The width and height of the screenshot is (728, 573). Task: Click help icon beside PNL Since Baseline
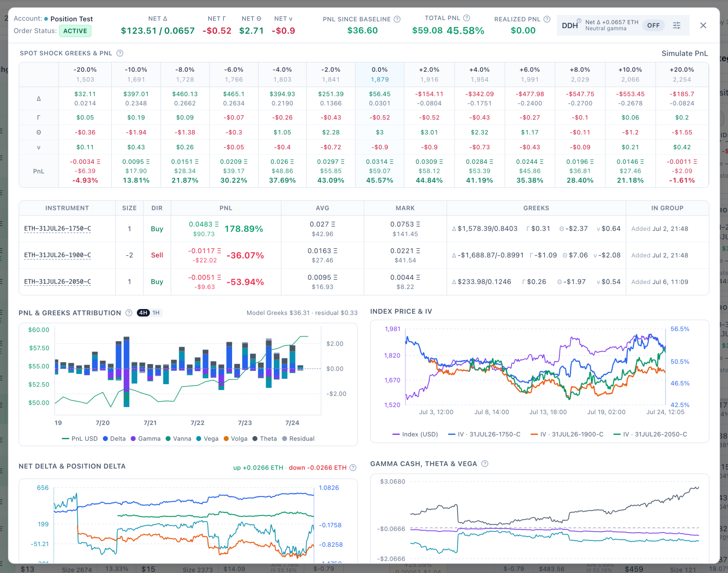click(397, 19)
